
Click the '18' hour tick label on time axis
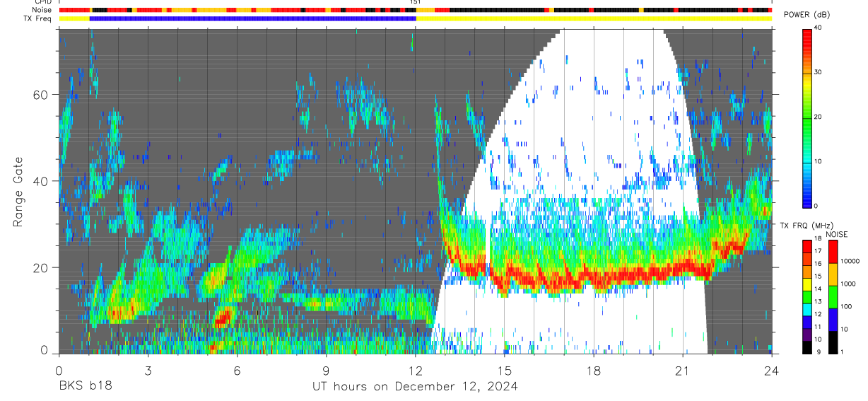[594, 371]
